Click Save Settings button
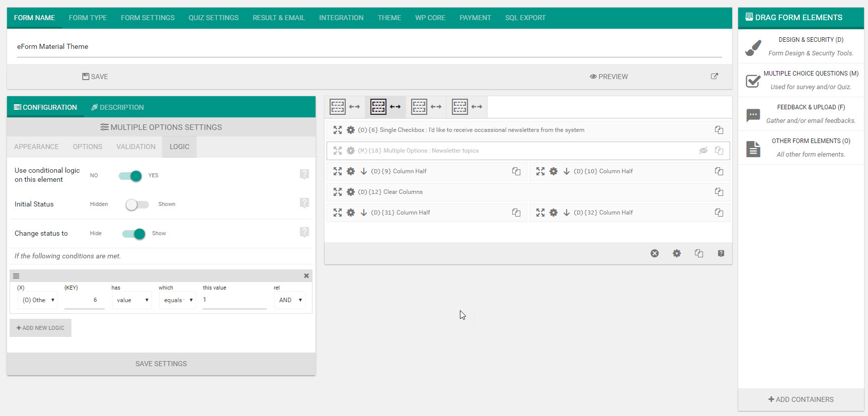Screen dimensions: 868x416 (161, 364)
